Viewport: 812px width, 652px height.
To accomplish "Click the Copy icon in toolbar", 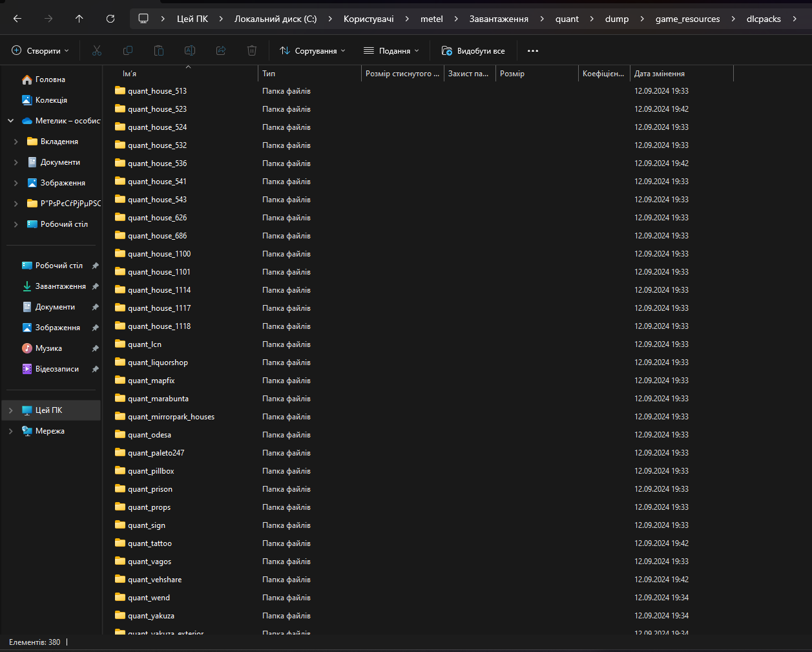I will point(128,50).
